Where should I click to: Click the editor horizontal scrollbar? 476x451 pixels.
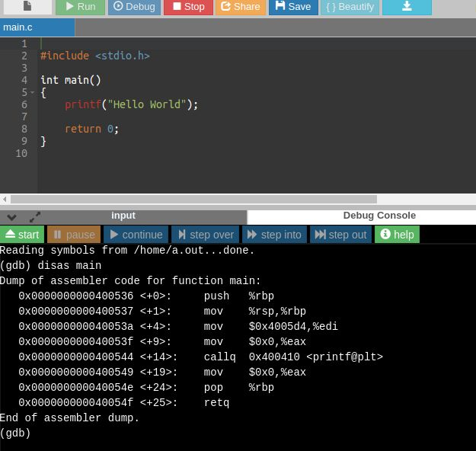point(193,200)
